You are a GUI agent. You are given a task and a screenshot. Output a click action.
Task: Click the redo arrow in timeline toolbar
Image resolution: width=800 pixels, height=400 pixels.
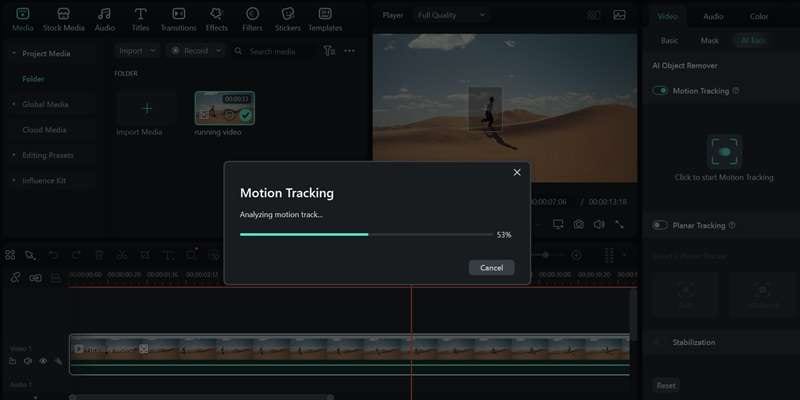pos(76,255)
